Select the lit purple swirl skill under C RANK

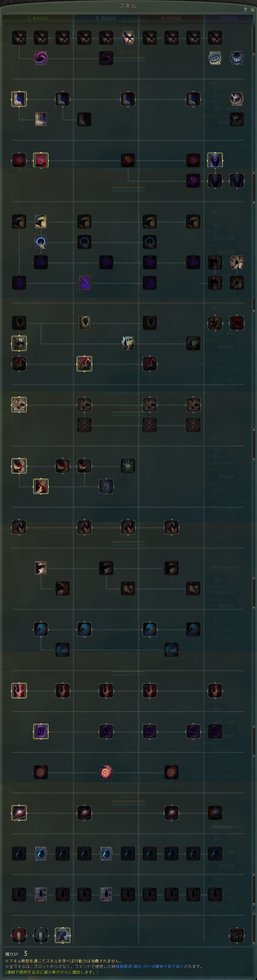(41, 58)
